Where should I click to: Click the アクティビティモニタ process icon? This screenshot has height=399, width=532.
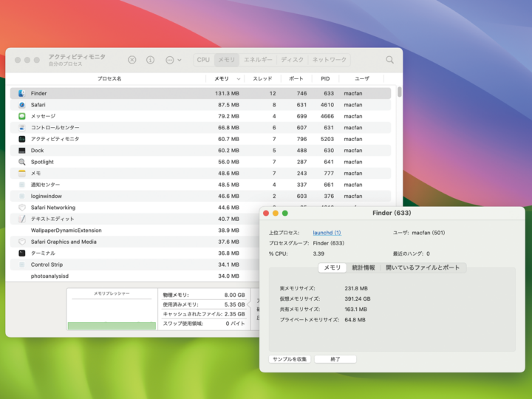(x=22, y=139)
